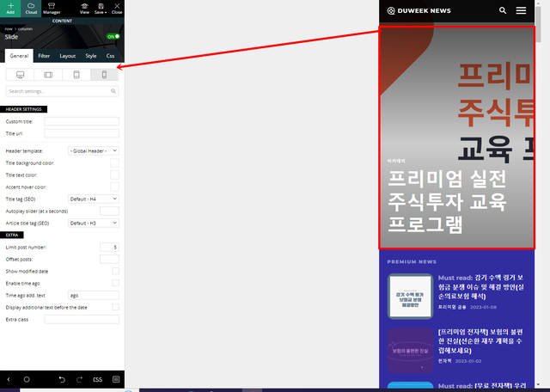Screen dimensions: 550x392
Task: Click Offset posts field
Action: 109,259
